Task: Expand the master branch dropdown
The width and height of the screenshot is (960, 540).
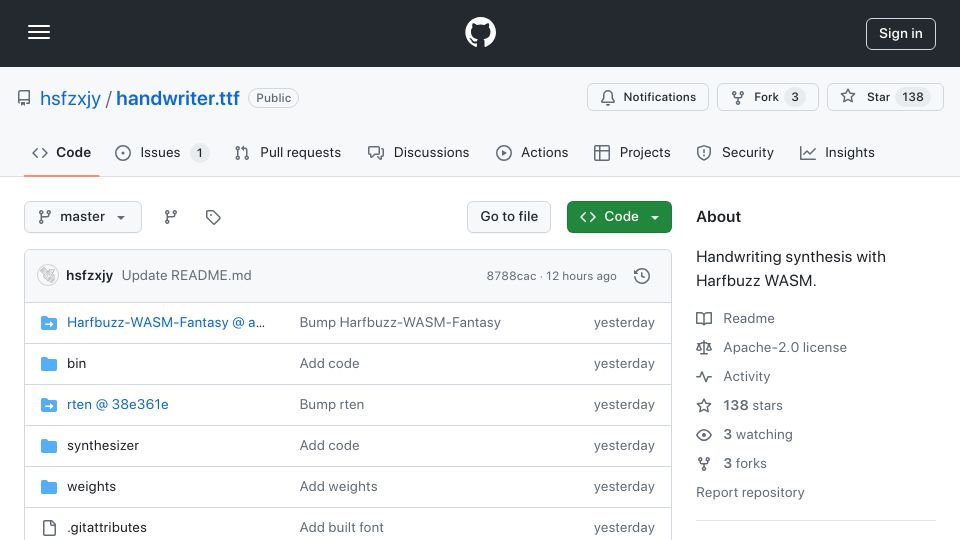Action: pyautogui.click(x=83, y=217)
